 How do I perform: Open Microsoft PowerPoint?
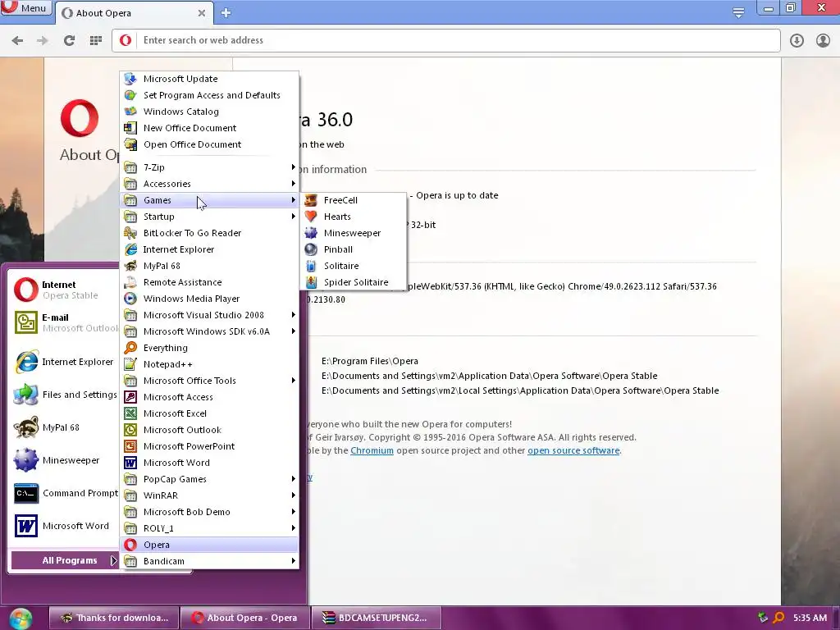pyautogui.click(x=209, y=446)
